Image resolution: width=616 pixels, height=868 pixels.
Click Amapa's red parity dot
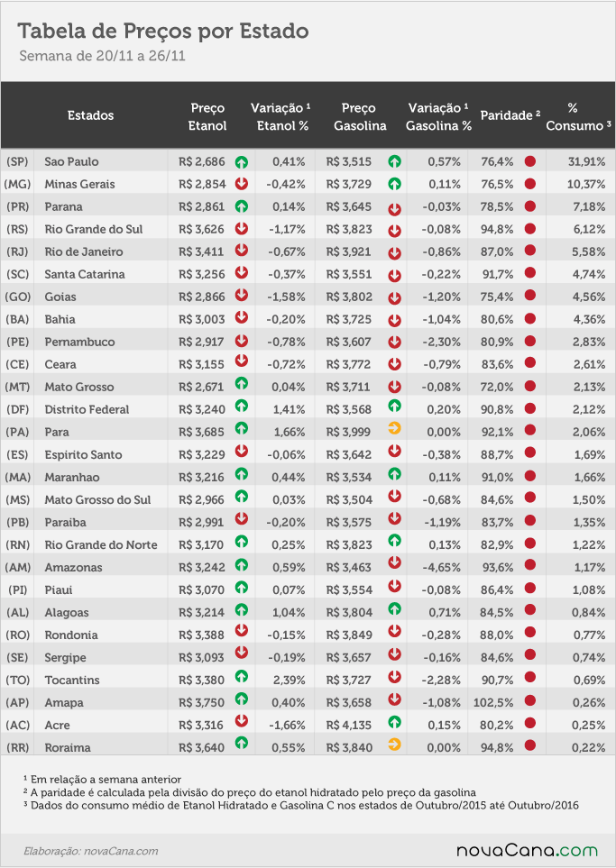coord(530,699)
